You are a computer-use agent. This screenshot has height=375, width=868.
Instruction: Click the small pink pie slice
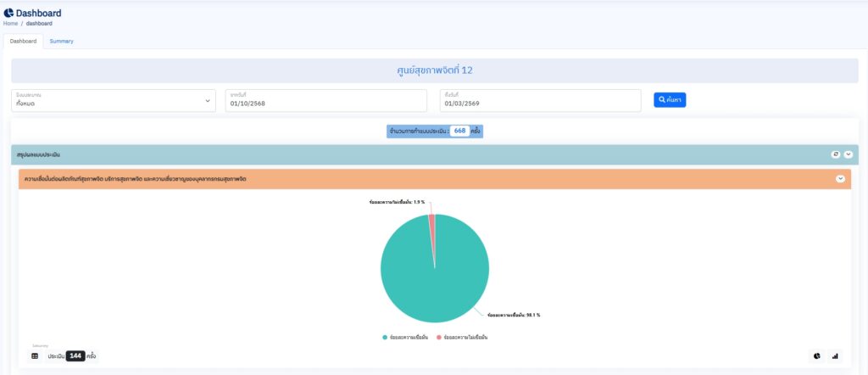click(x=431, y=222)
